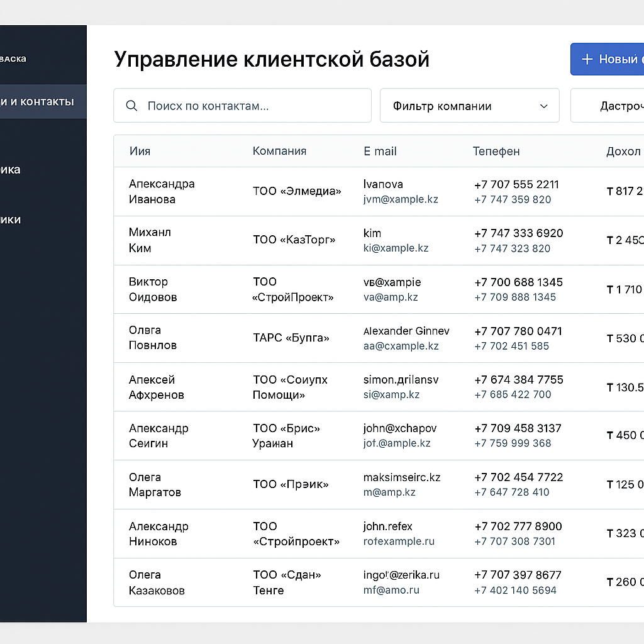Viewport: 644px width, 644px height.
Task: Open email link rofexample.ru
Action: coord(399,541)
